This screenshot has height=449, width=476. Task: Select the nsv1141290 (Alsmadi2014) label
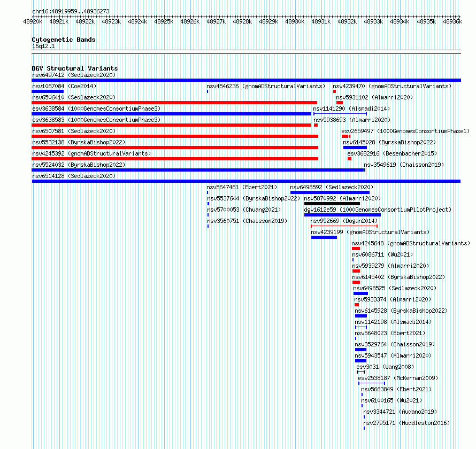pyautogui.click(x=351, y=109)
